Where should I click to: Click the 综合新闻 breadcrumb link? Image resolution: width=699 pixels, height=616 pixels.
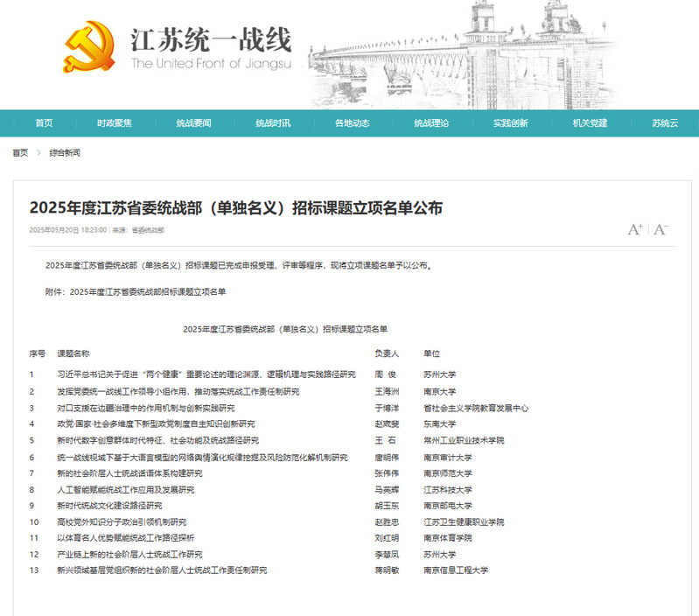65,153
